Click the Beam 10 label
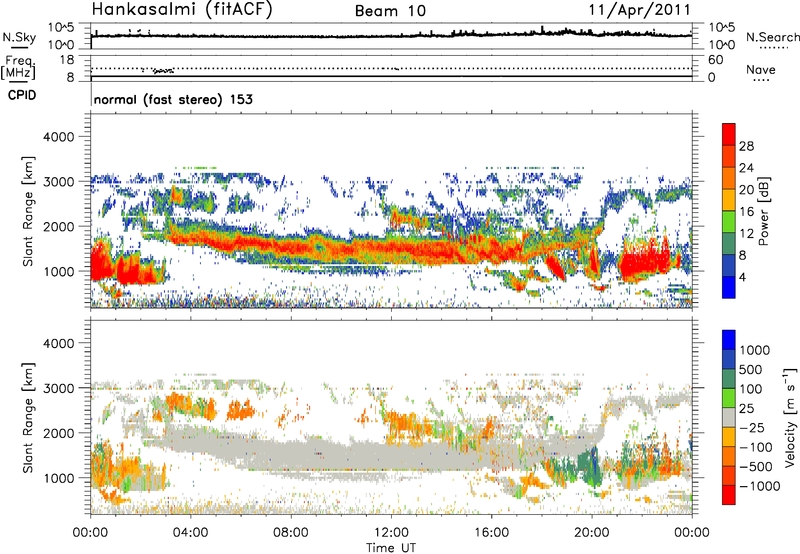The width and height of the screenshot is (800, 554). click(390, 11)
